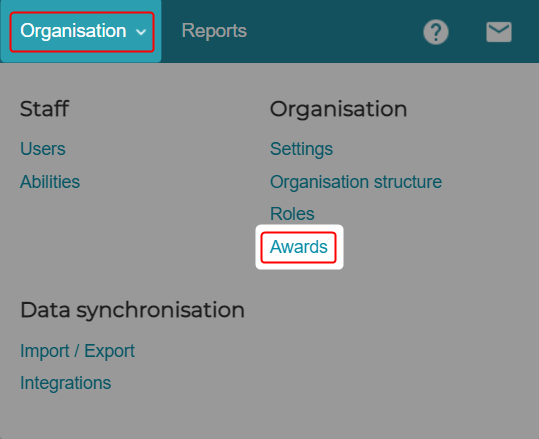Open the Abilities link
This screenshot has height=439, width=539.
click(x=50, y=182)
